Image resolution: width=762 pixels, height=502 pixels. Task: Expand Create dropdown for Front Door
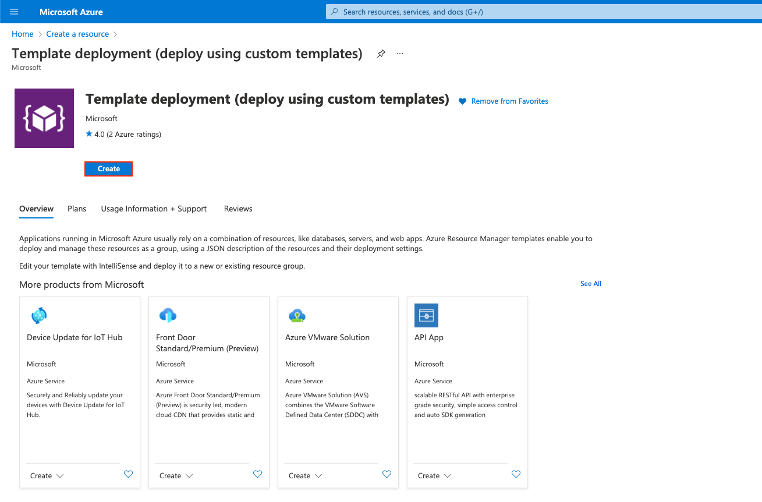coord(176,476)
